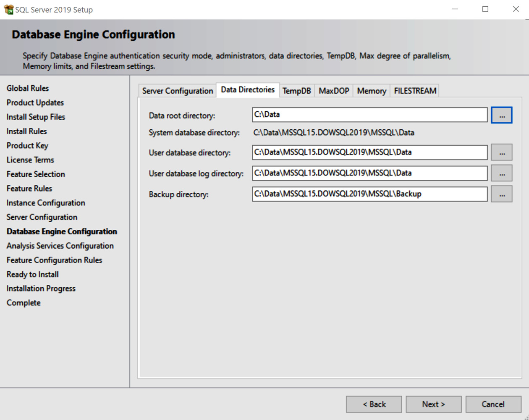Click inside the Data root directory field
Image resolution: width=529 pixels, height=420 pixels.
[369, 115]
